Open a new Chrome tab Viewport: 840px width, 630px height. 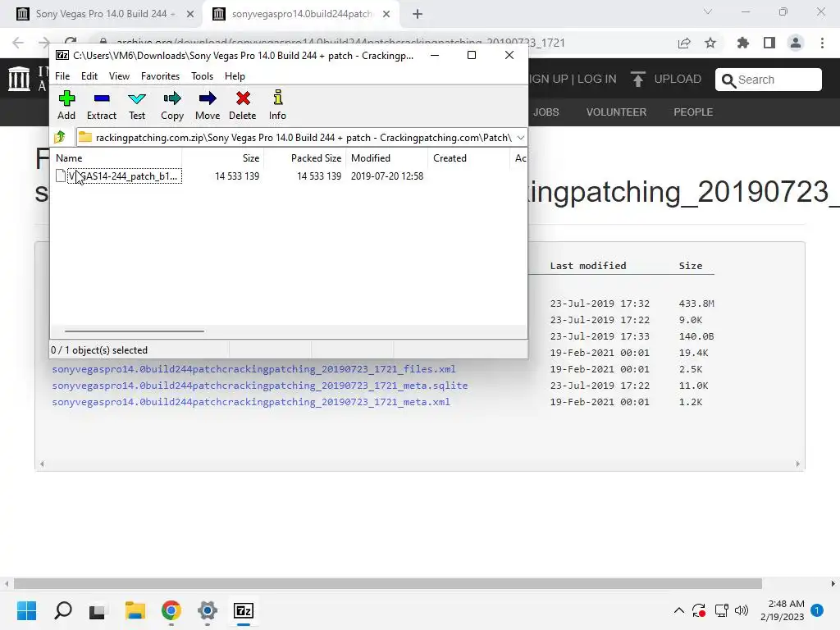418,14
